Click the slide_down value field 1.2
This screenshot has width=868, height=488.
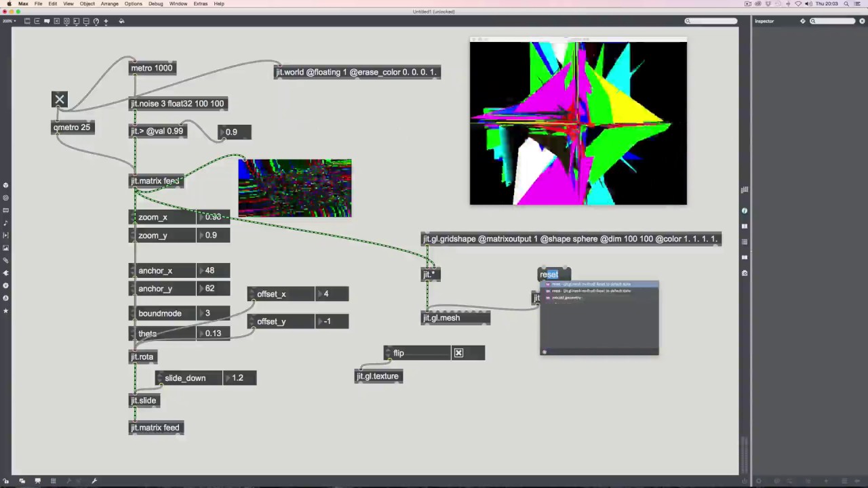[240, 378]
